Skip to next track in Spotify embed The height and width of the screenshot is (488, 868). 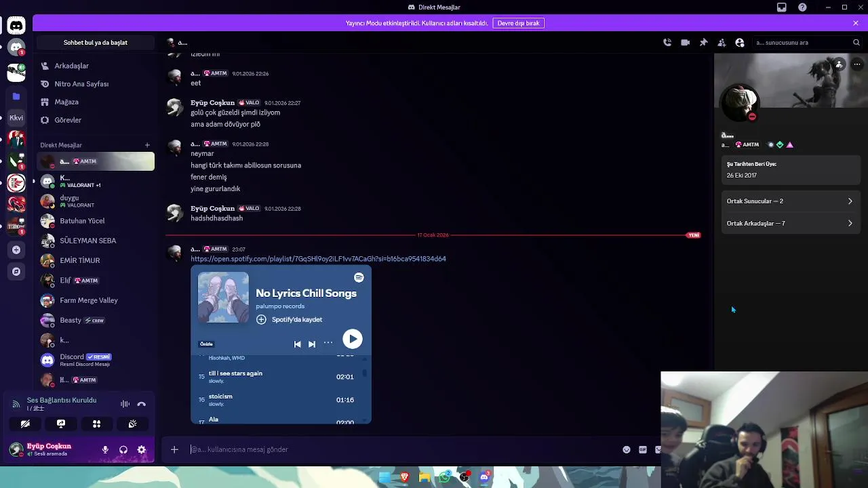click(312, 344)
